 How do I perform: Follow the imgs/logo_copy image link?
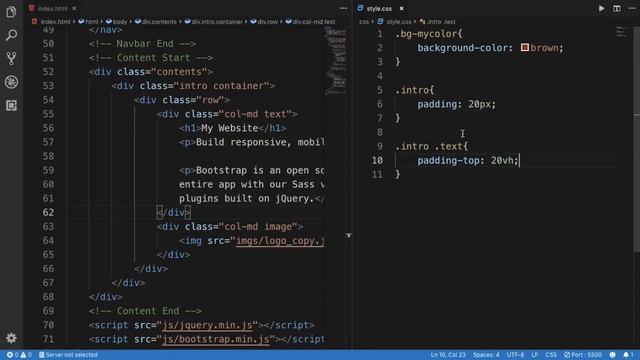280,241
